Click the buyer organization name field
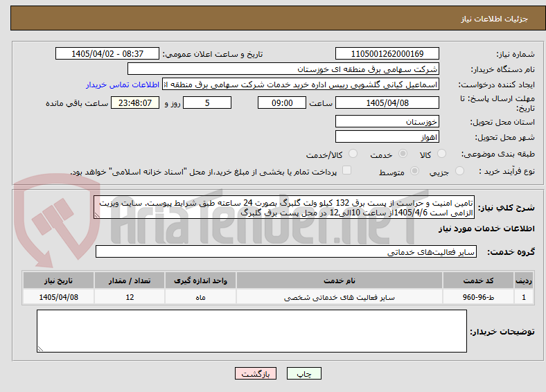This screenshot has height=392, width=546. point(283,69)
